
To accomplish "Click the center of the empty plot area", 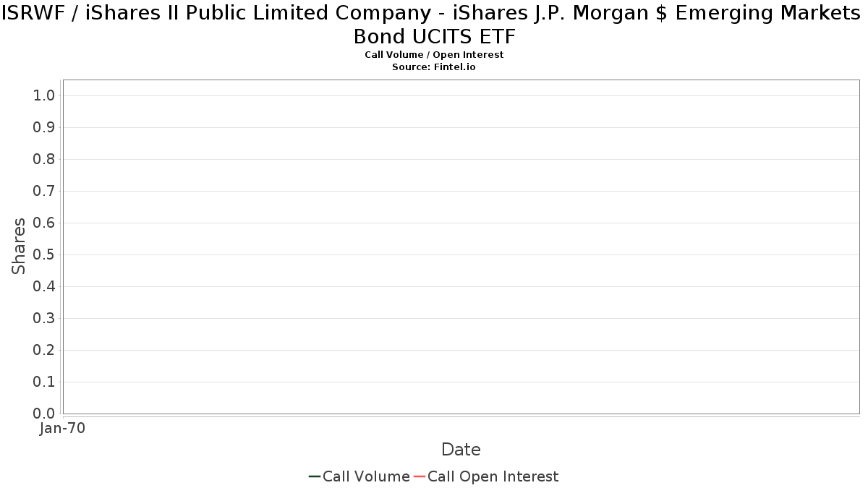I will pos(461,247).
